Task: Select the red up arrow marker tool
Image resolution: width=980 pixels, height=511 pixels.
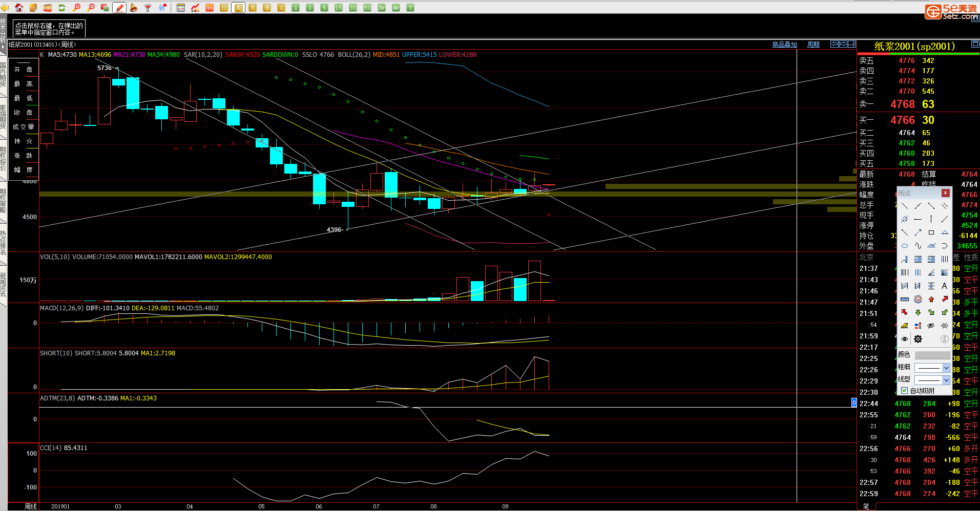Action: point(931,299)
